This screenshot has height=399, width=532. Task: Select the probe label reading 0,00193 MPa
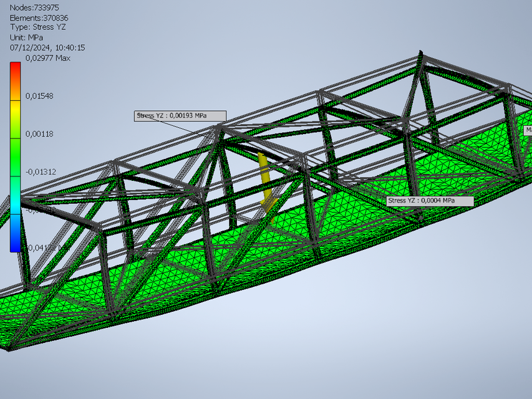[x=180, y=115]
